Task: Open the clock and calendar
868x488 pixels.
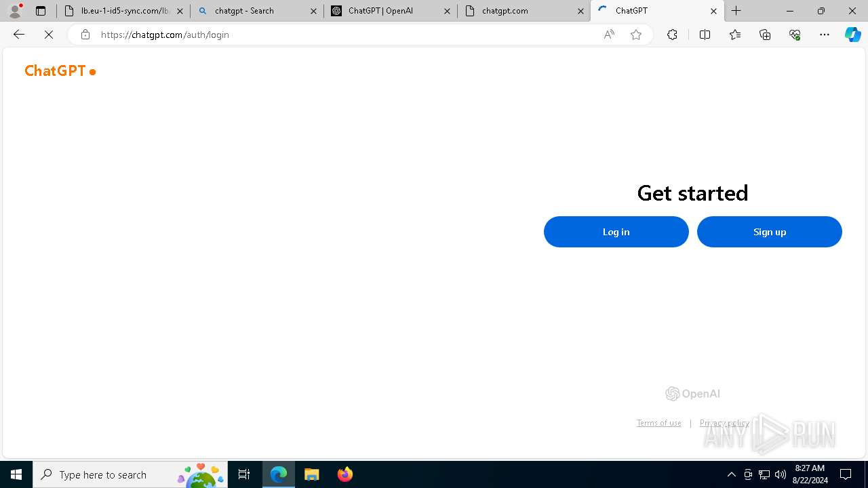Action: (810, 474)
